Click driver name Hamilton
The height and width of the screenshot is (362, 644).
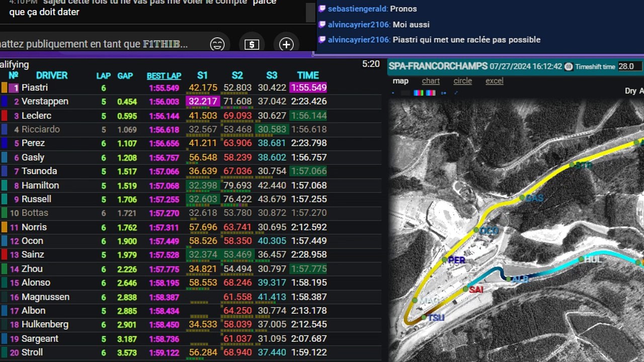[40, 185]
